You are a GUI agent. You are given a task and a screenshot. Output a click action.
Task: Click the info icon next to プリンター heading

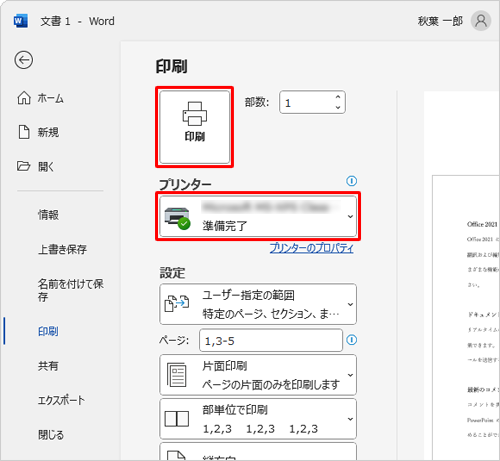352,181
